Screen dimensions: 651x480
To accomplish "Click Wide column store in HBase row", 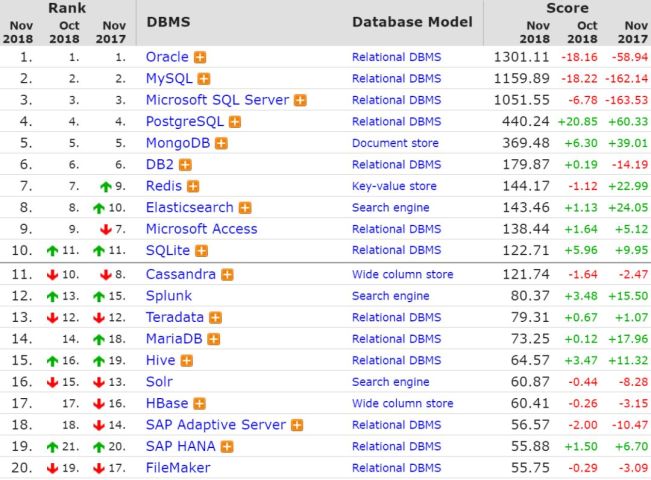I will [x=403, y=404].
